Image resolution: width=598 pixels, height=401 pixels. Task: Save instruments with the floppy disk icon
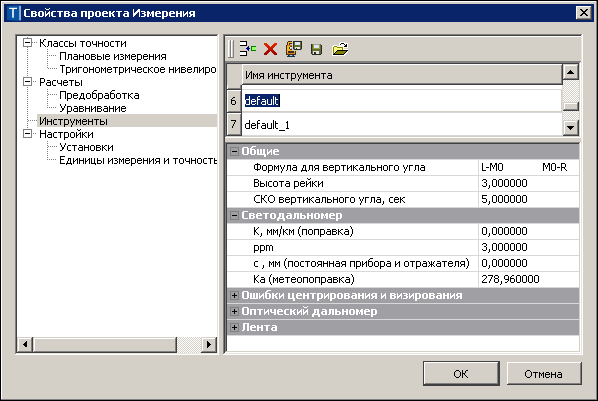tap(316, 49)
